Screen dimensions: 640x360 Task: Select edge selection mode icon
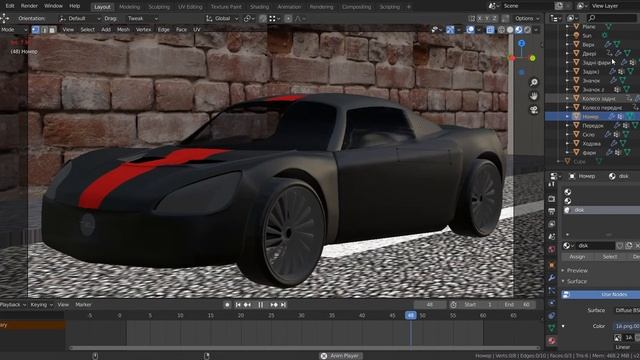click(x=44, y=30)
